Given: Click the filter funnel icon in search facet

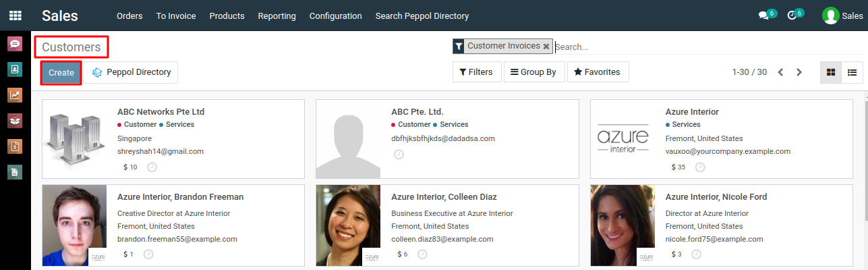Looking at the screenshot, I should pos(459,47).
